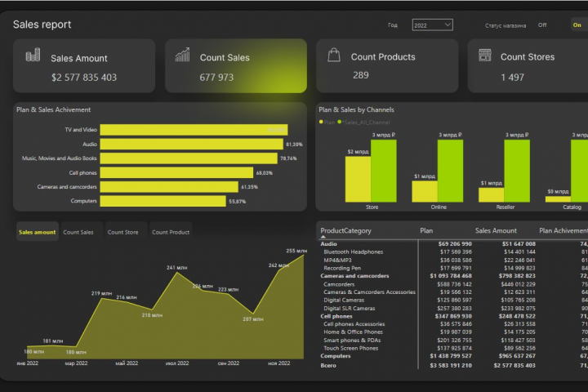Select the Touch Screen Phones row
The height and width of the screenshot is (392, 588).
tap(454, 348)
